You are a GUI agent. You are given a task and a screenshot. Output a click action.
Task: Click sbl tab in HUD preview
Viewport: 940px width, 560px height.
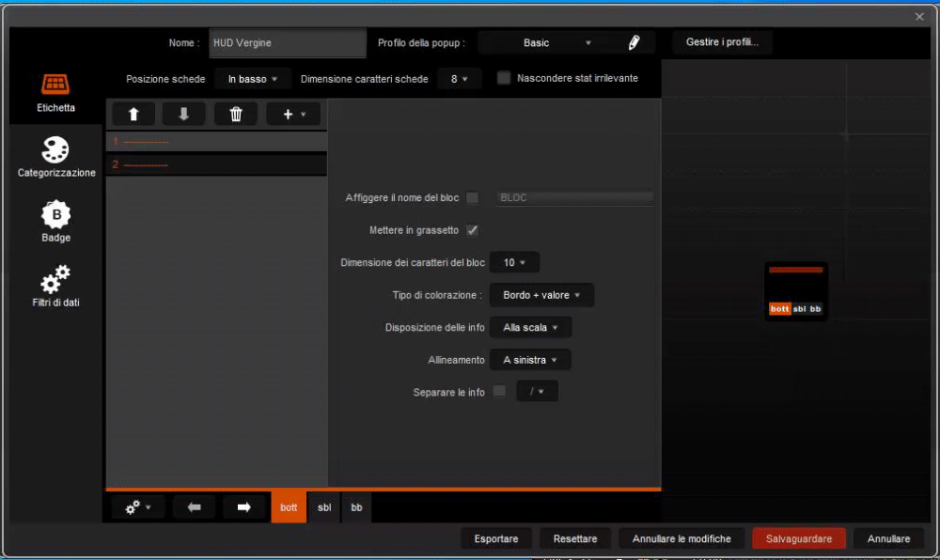[800, 309]
